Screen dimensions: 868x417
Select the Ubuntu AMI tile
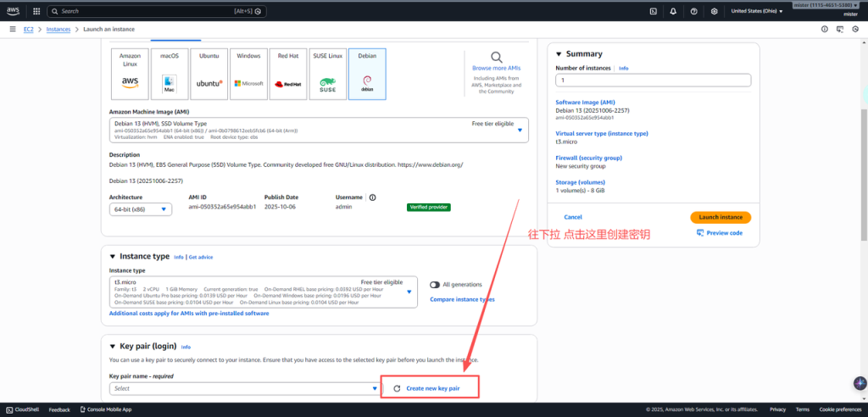[209, 75]
